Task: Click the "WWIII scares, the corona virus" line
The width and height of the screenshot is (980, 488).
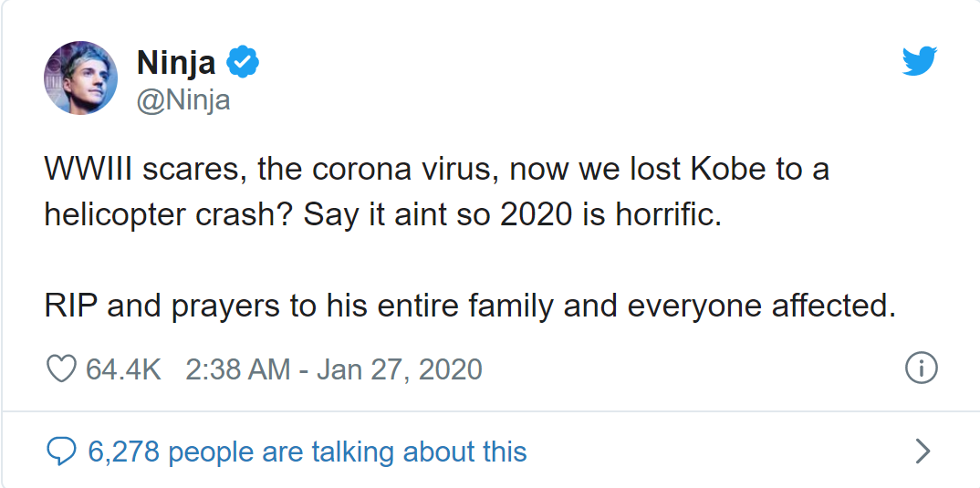Action: click(x=437, y=171)
